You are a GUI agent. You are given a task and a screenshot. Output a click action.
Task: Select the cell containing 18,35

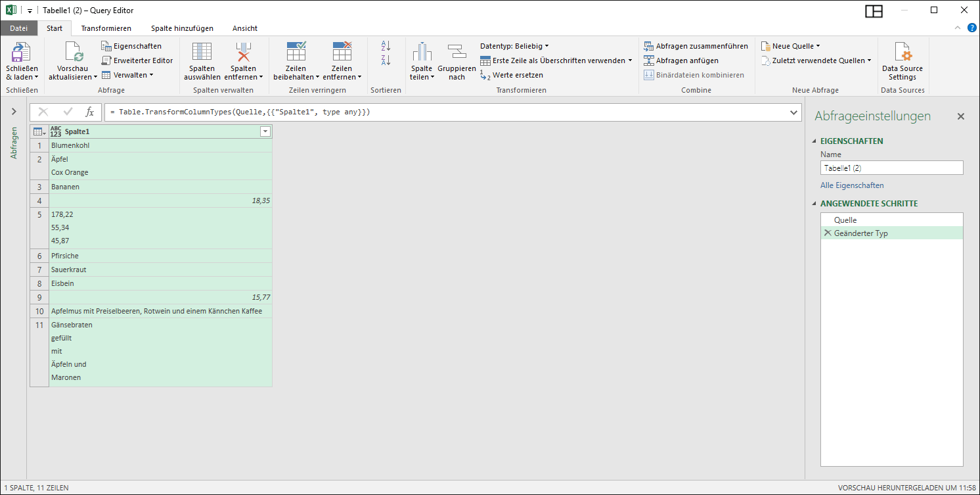[160, 200]
